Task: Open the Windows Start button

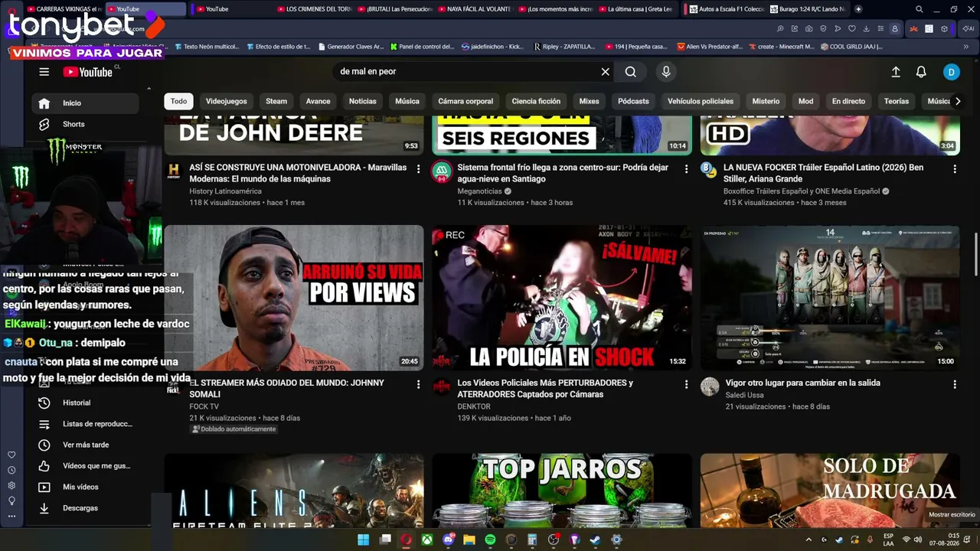Action: [364, 540]
